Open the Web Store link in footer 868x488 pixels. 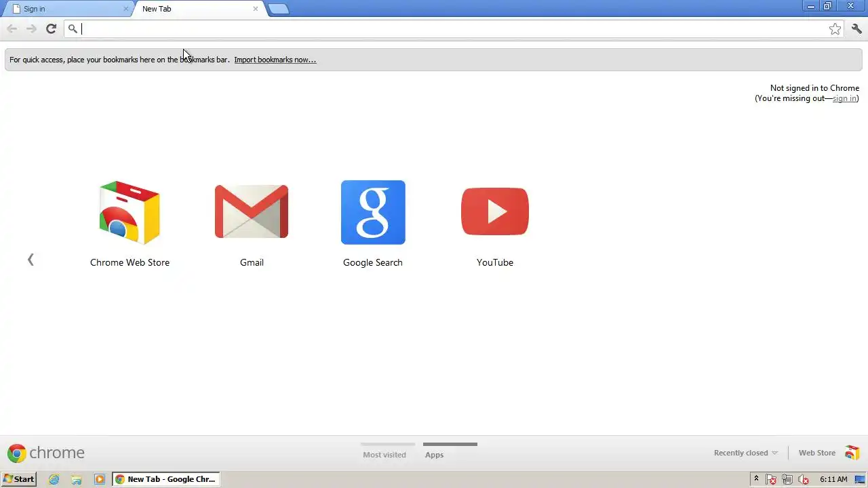(816, 453)
